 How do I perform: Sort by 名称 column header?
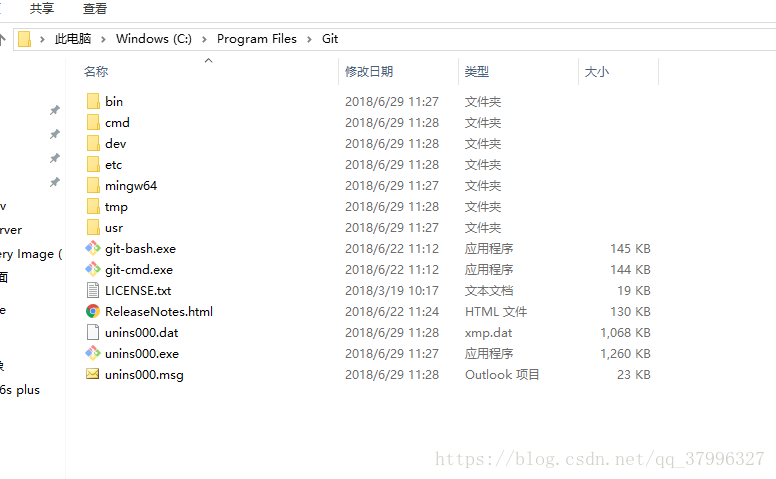97,72
